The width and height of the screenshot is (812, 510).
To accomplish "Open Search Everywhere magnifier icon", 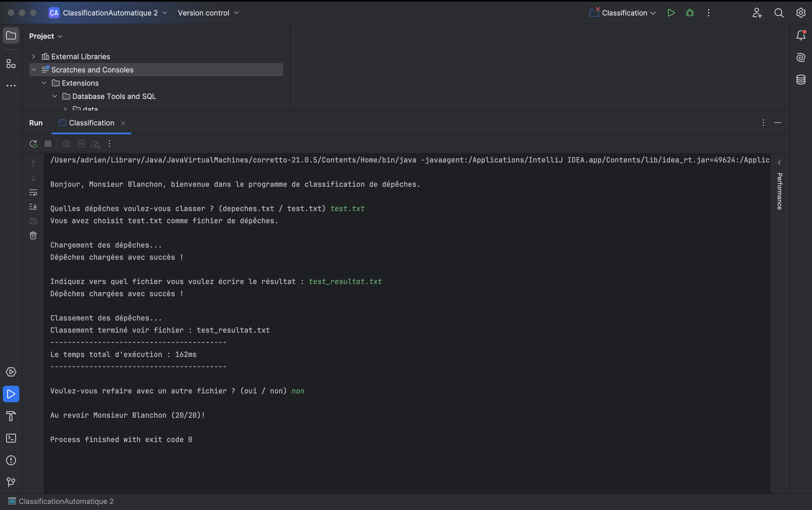I will (x=779, y=13).
